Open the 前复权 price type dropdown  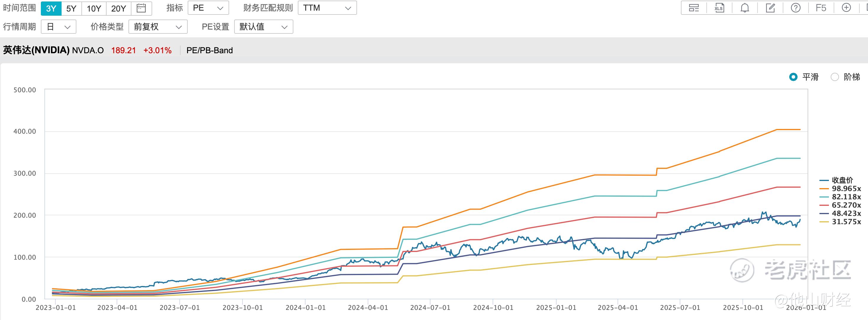[x=158, y=27]
